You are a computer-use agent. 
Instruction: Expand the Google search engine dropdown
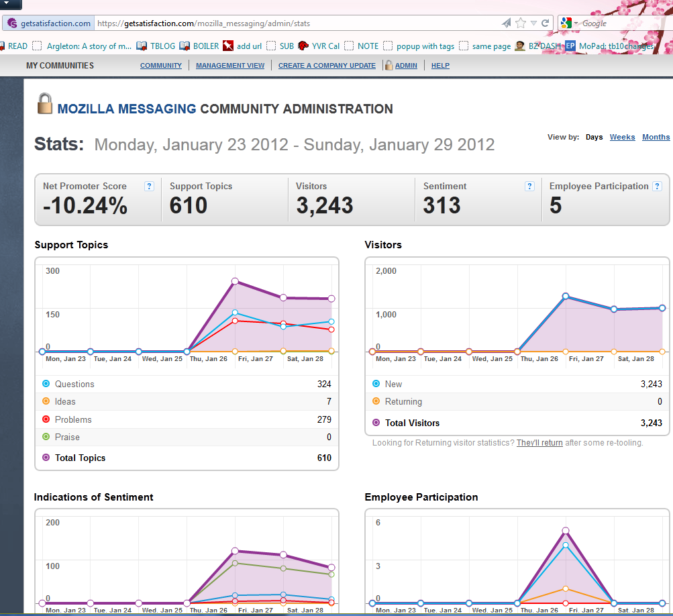click(576, 23)
